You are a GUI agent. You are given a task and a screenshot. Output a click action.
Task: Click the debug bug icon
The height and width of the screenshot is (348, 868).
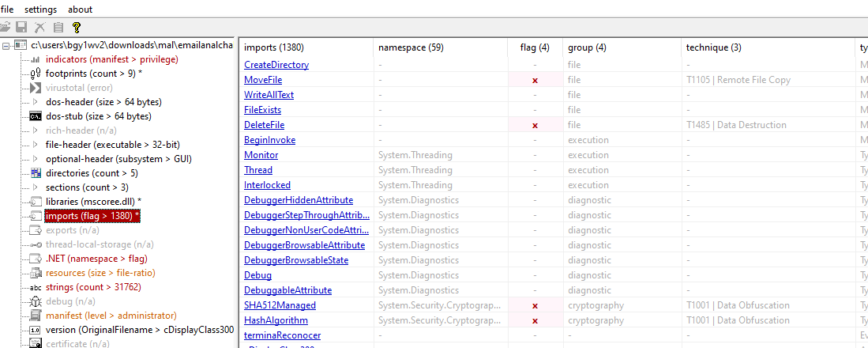pos(36,301)
